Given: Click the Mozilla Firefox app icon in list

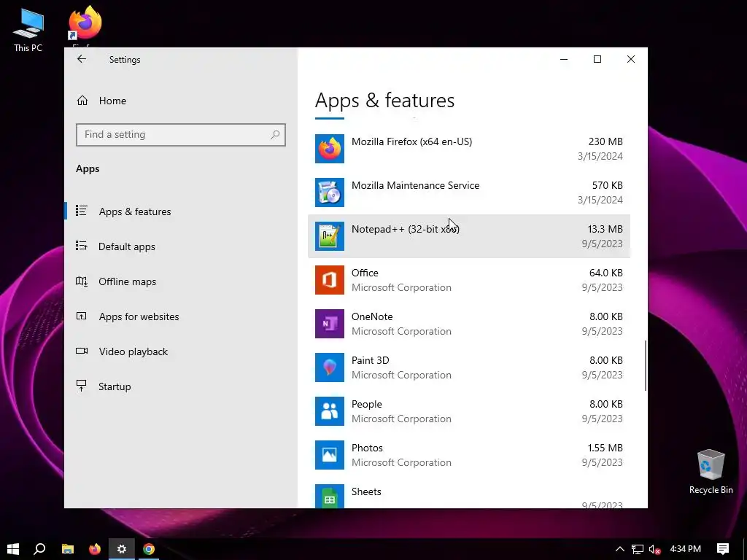Looking at the screenshot, I should (x=329, y=149).
